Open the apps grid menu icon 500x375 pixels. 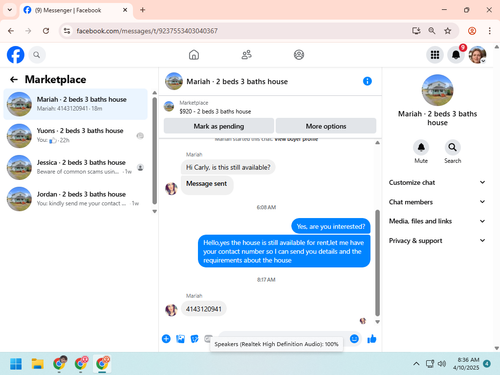tap(435, 55)
